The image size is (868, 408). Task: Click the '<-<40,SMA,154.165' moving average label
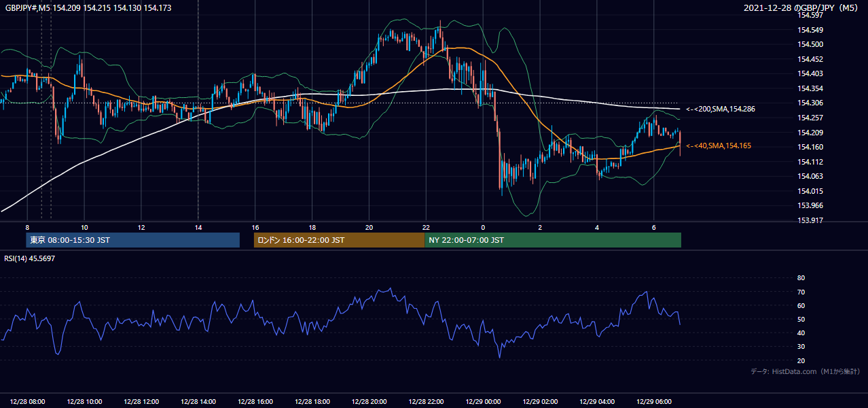pyautogui.click(x=718, y=146)
